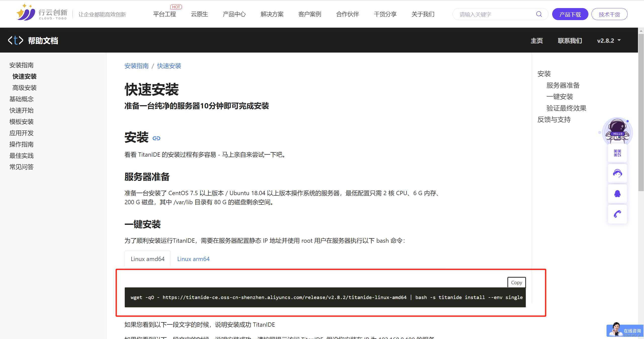Click the scrollbar up arrow
This screenshot has width=644, height=339.
coord(641,31)
